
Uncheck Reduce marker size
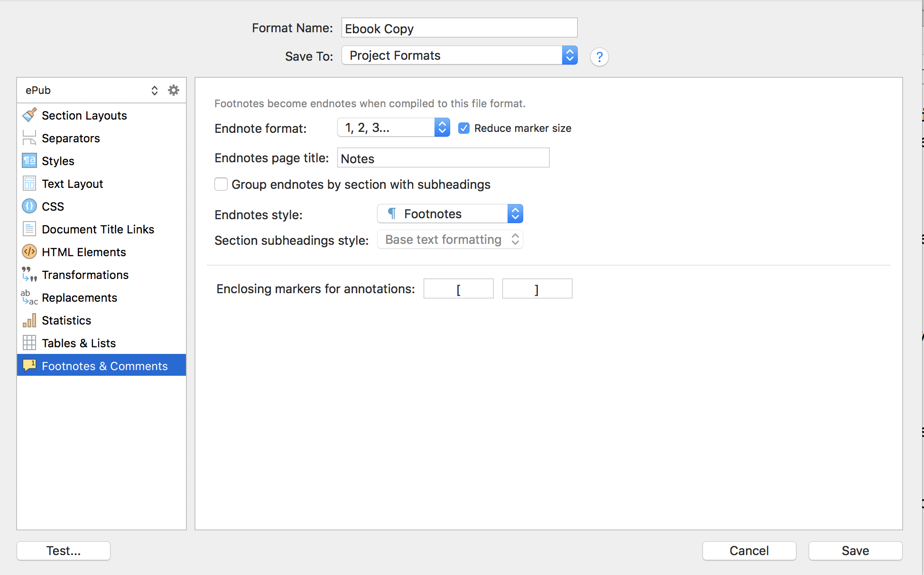464,128
